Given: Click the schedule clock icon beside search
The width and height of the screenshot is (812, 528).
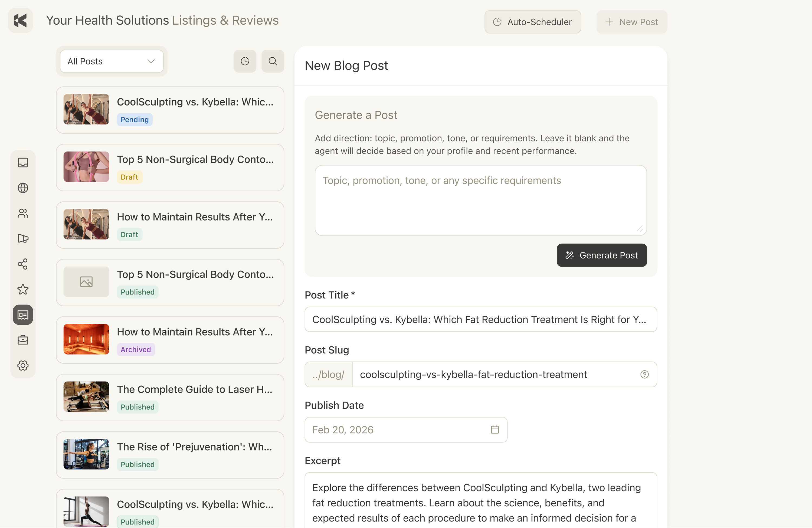Looking at the screenshot, I should [245, 61].
